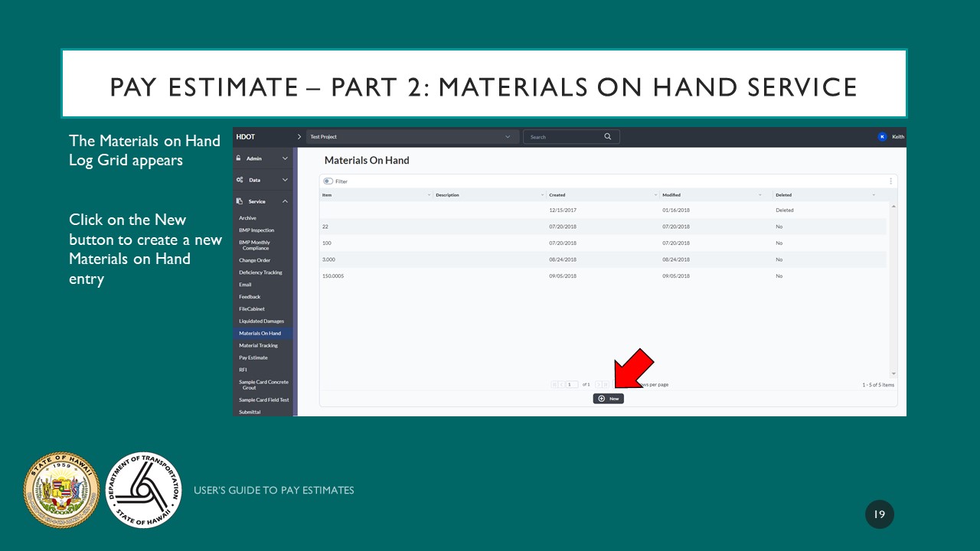Click the HDOT logo text
This screenshot has width=980, height=551.
point(246,137)
